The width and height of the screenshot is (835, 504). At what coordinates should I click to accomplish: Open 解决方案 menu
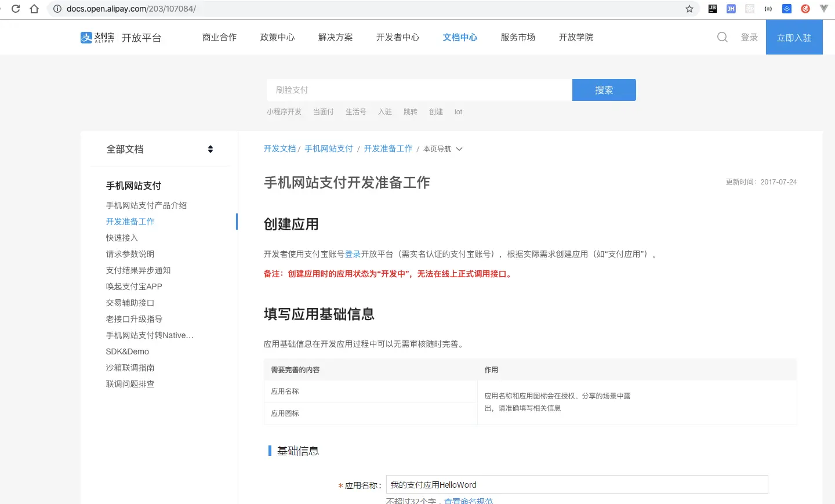[335, 37]
